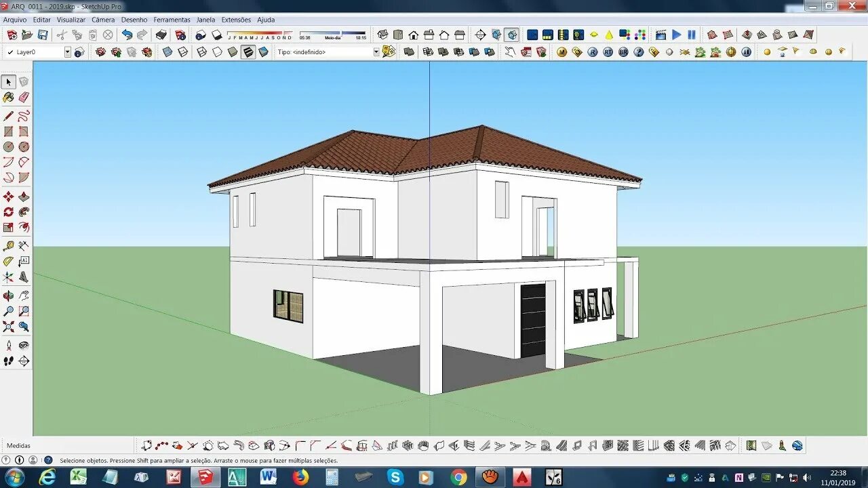Open the Extensões menu

pyautogui.click(x=236, y=20)
